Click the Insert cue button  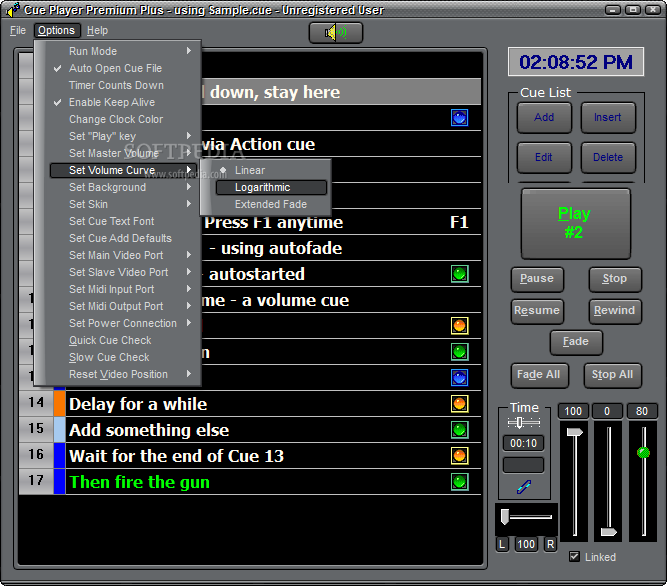coord(608,117)
